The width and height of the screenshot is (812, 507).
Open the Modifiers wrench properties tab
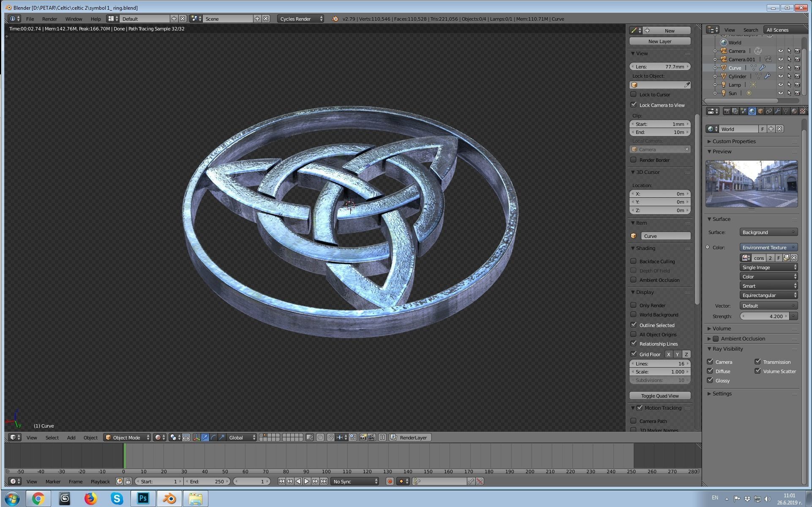(777, 111)
